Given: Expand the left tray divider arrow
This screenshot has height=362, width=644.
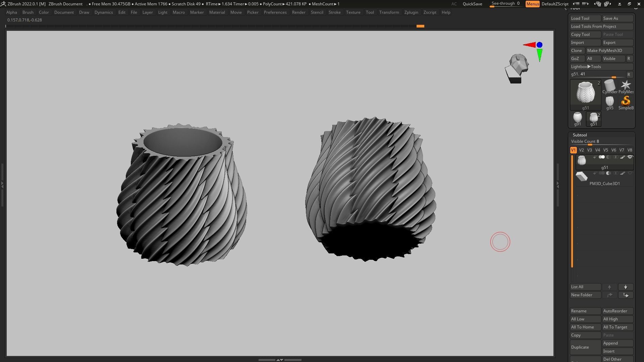Looking at the screenshot, I should click(2, 185).
